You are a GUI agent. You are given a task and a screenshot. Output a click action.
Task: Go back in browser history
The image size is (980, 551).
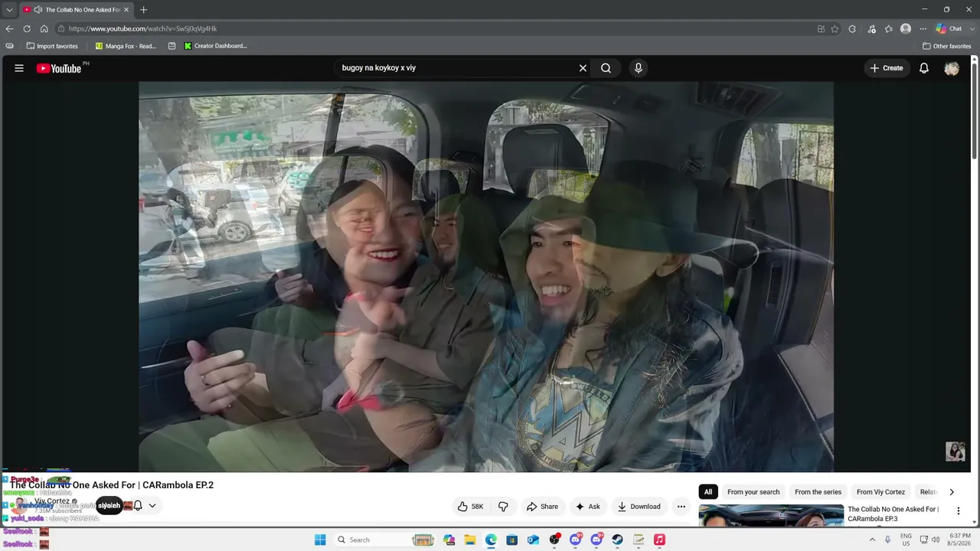point(9,29)
